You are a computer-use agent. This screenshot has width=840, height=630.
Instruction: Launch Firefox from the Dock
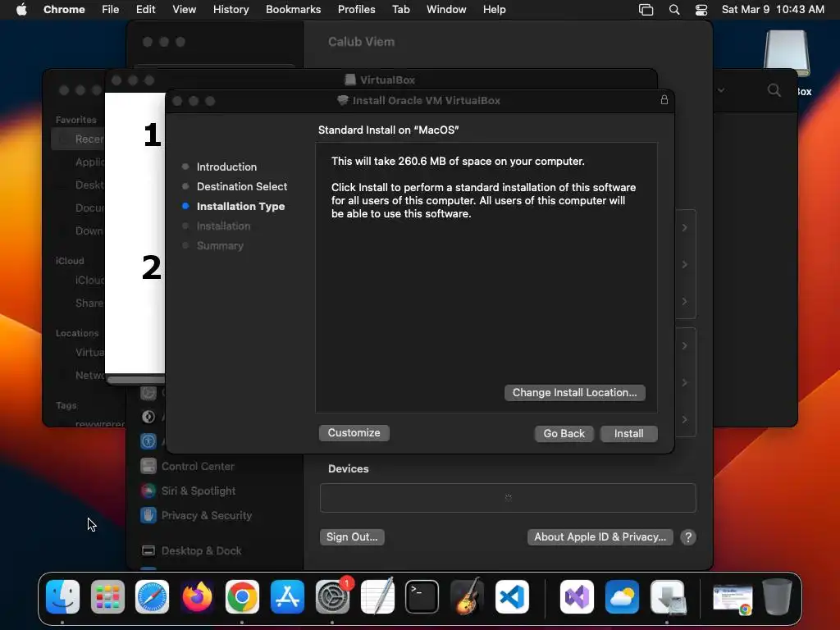pyautogui.click(x=197, y=597)
